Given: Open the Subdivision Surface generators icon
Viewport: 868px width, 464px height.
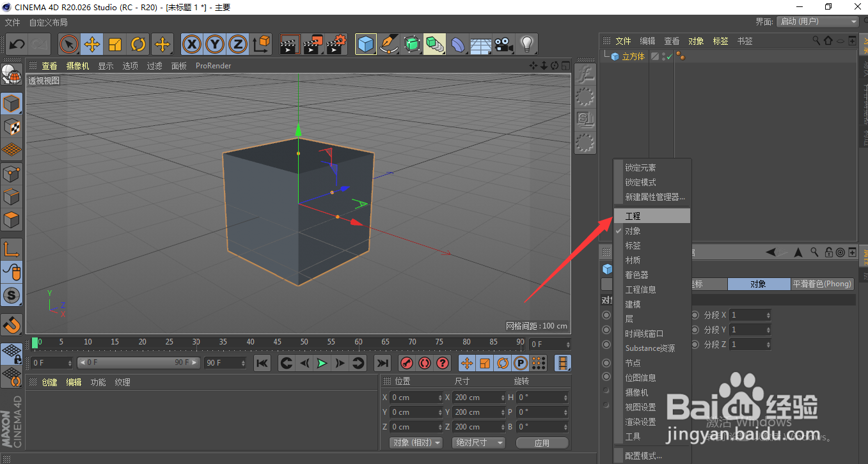Looking at the screenshot, I should pyautogui.click(x=412, y=44).
